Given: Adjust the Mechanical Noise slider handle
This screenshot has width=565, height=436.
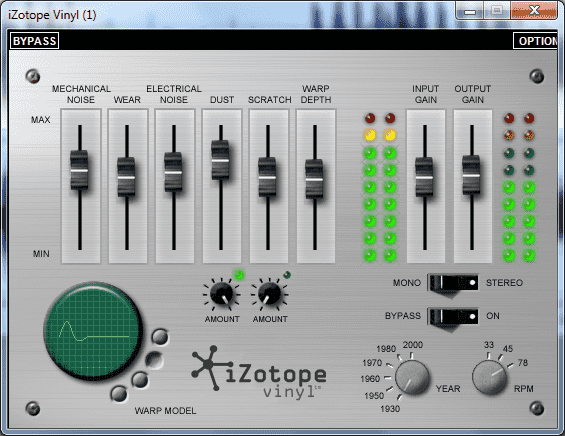Looking at the screenshot, I should 79,170.
